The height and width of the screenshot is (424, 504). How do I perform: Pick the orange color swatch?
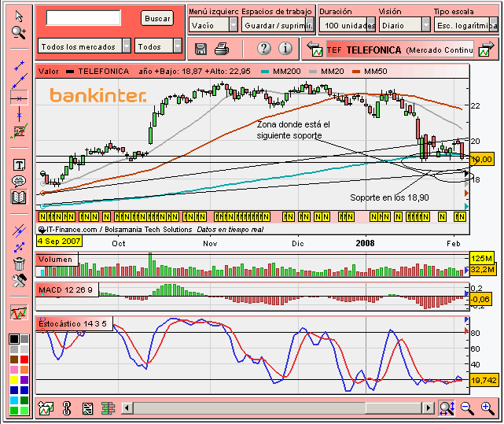[24, 370]
